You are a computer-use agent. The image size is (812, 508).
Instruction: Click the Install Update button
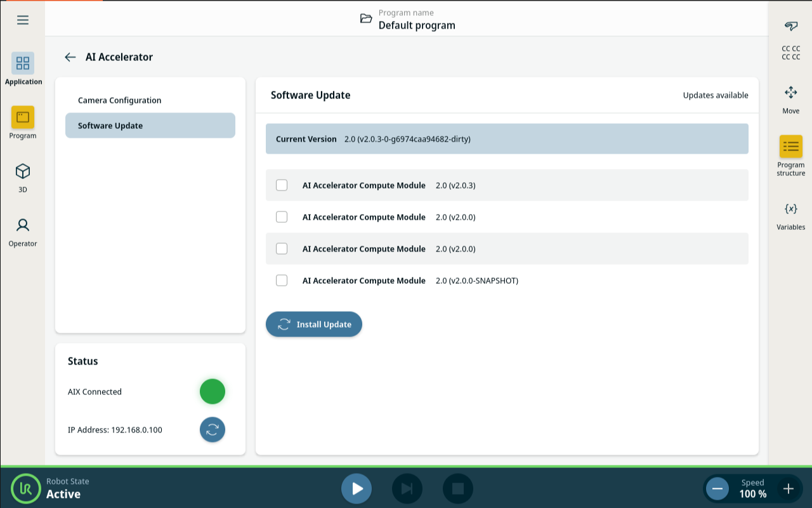314,324
